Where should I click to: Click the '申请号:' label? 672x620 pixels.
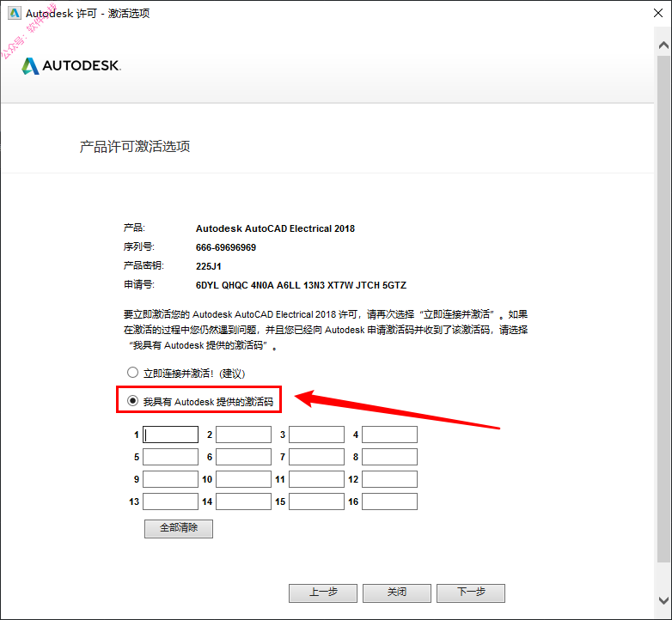tap(139, 285)
